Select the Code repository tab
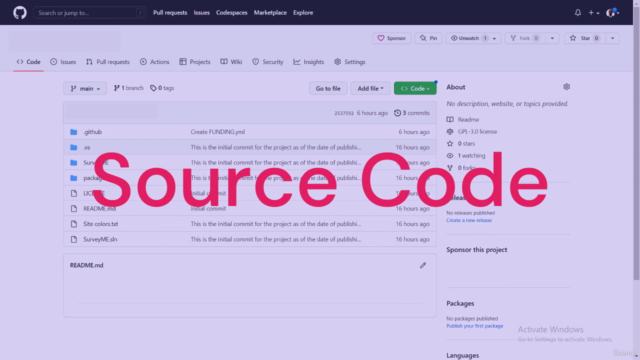The image size is (640, 360). point(28,62)
